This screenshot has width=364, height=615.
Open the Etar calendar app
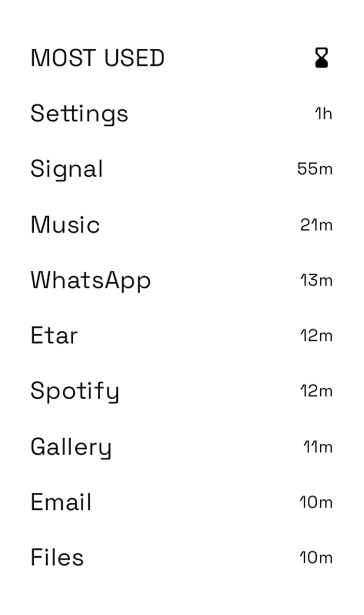point(54,335)
